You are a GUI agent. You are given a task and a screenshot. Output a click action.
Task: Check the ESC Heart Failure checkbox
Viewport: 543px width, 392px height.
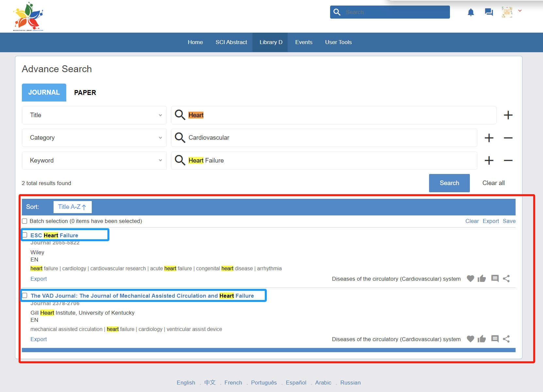tap(25, 235)
